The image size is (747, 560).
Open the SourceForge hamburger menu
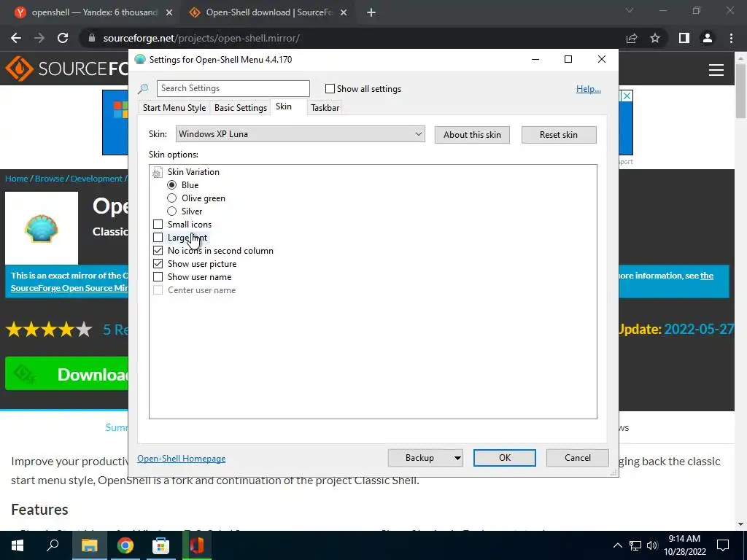[x=716, y=70]
